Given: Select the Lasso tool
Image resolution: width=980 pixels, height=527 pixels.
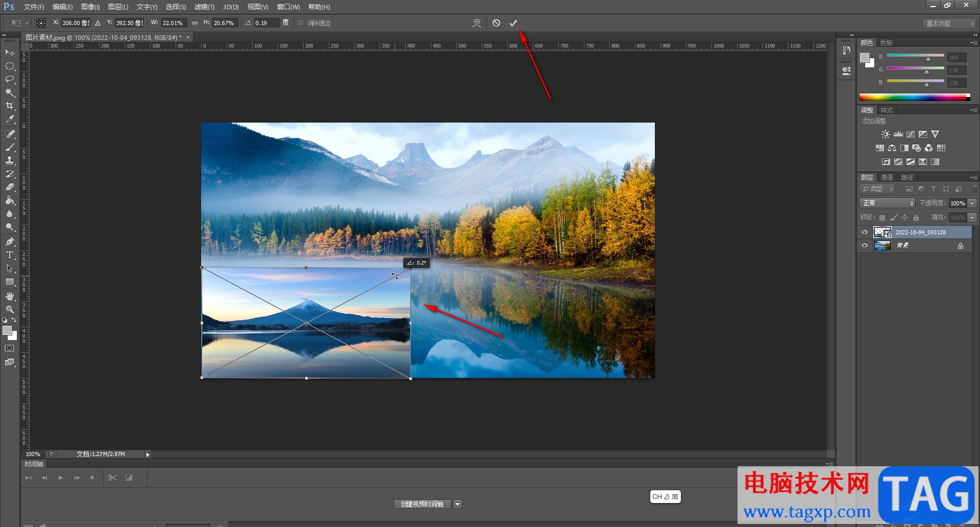Looking at the screenshot, I should (10, 79).
